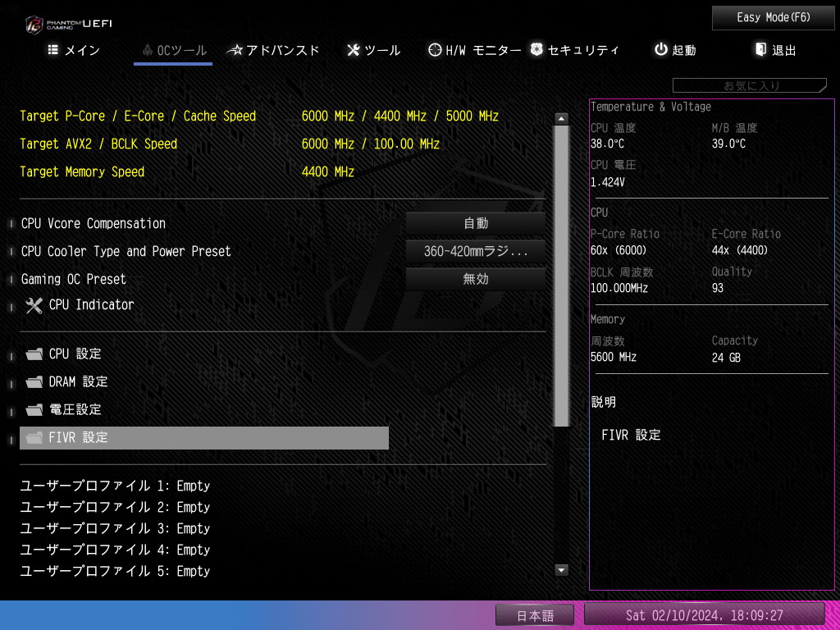Open the CPU Indicator entry
Image resolution: width=840 pixels, height=630 pixels.
tap(91, 305)
